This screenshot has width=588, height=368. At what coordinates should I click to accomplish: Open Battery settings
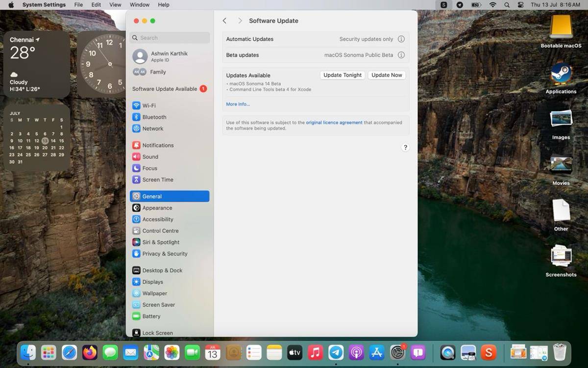(150, 316)
